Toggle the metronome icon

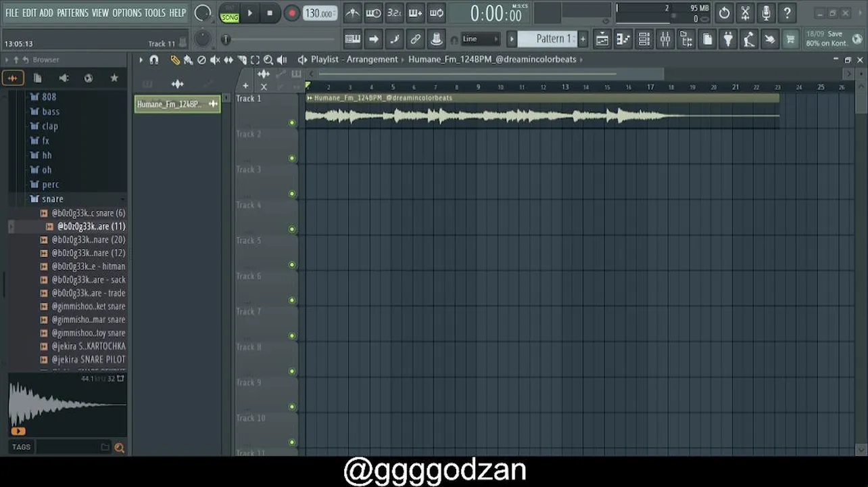click(352, 13)
